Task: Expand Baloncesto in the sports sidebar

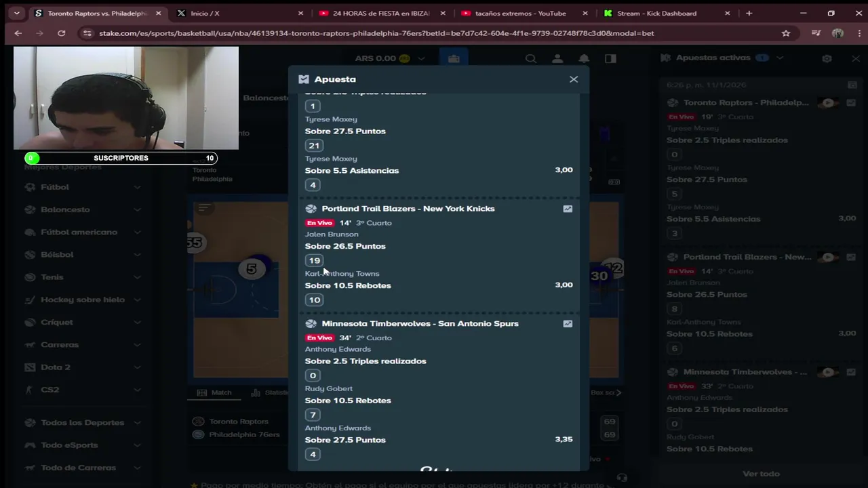Action: click(x=137, y=209)
